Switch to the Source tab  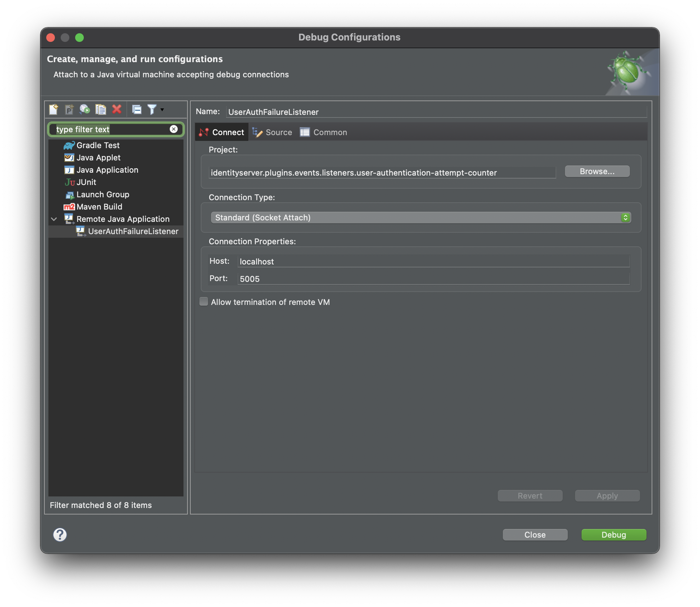(272, 132)
